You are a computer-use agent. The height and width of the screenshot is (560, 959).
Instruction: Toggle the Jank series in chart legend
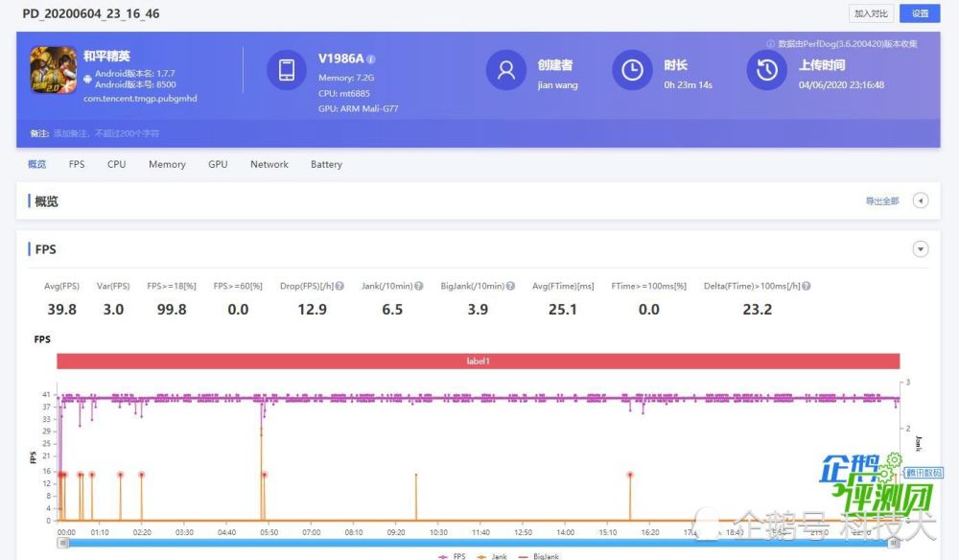click(x=492, y=556)
